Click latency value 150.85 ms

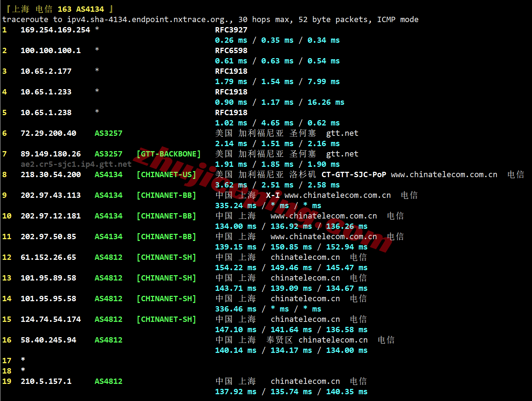tap(291, 247)
